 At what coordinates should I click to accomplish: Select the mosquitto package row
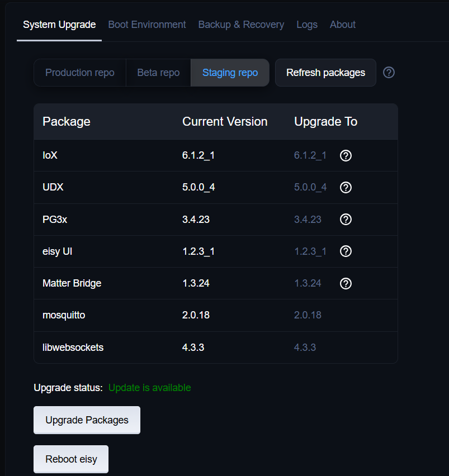click(x=216, y=315)
